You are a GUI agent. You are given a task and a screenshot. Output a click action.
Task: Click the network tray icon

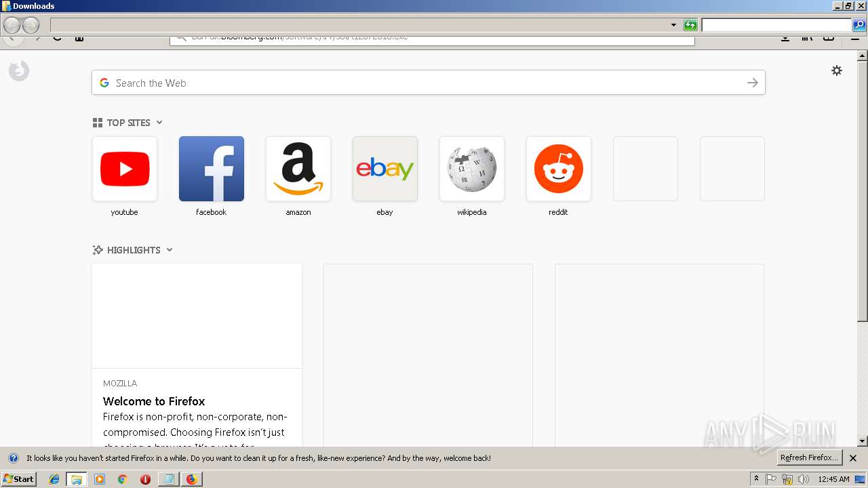[787, 479]
